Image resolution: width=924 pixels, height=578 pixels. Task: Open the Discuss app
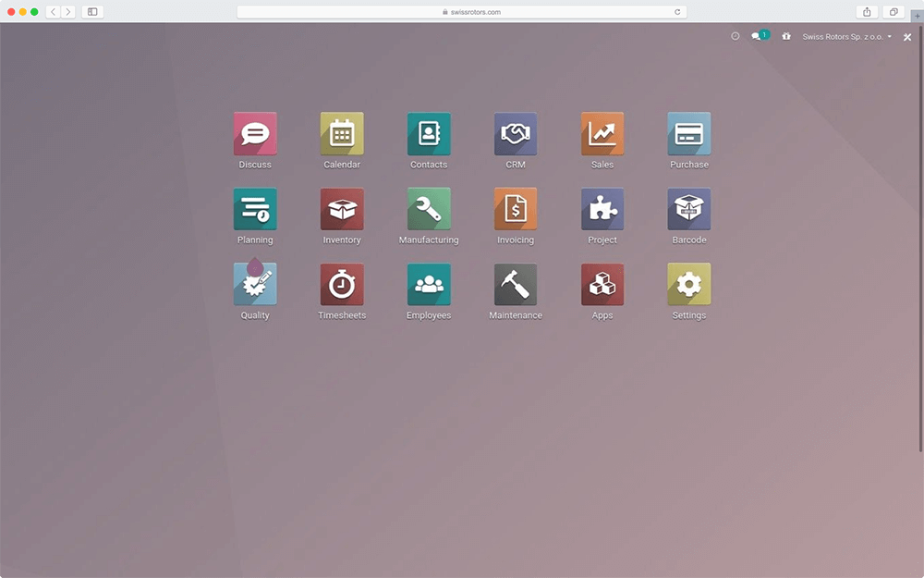[x=255, y=134]
